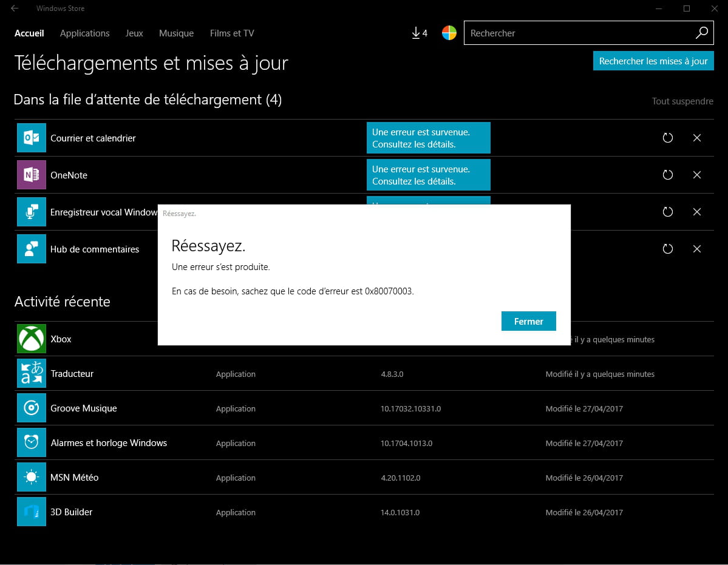Select Courrier et calendrier app name
Screen dimensions: 728x565
93,138
